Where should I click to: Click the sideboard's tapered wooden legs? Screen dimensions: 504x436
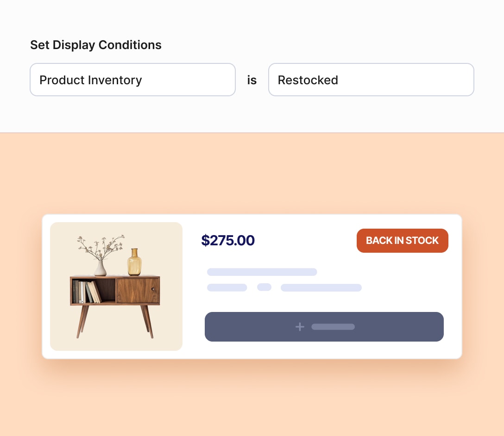(83, 321)
